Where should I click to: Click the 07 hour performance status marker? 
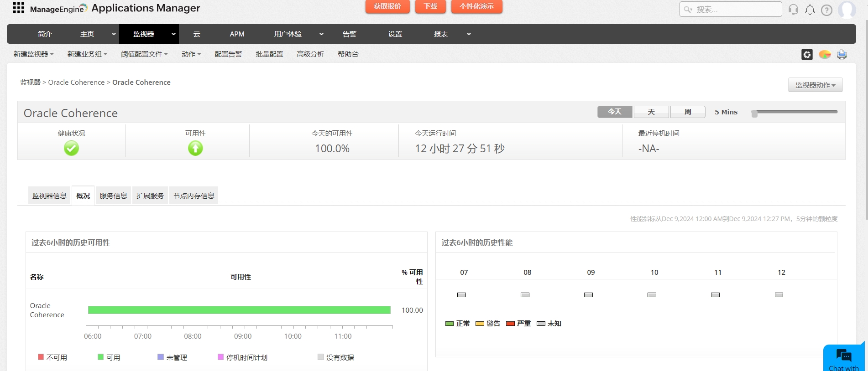[461, 295]
